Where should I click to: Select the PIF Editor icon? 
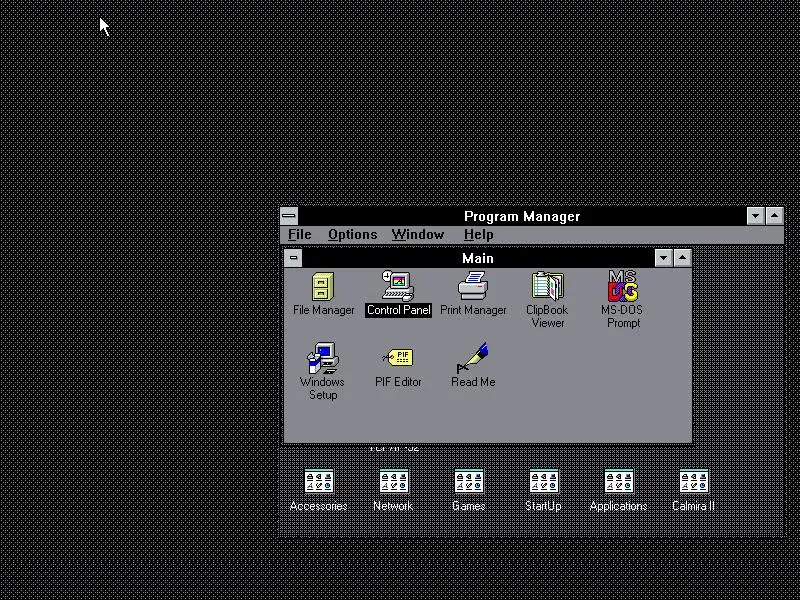click(x=398, y=357)
